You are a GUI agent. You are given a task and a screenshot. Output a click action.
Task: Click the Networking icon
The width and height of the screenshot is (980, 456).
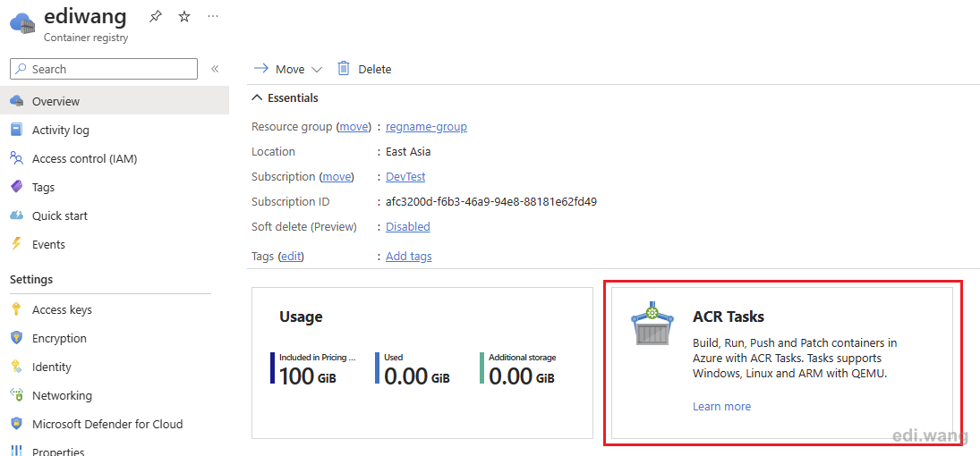tap(17, 395)
